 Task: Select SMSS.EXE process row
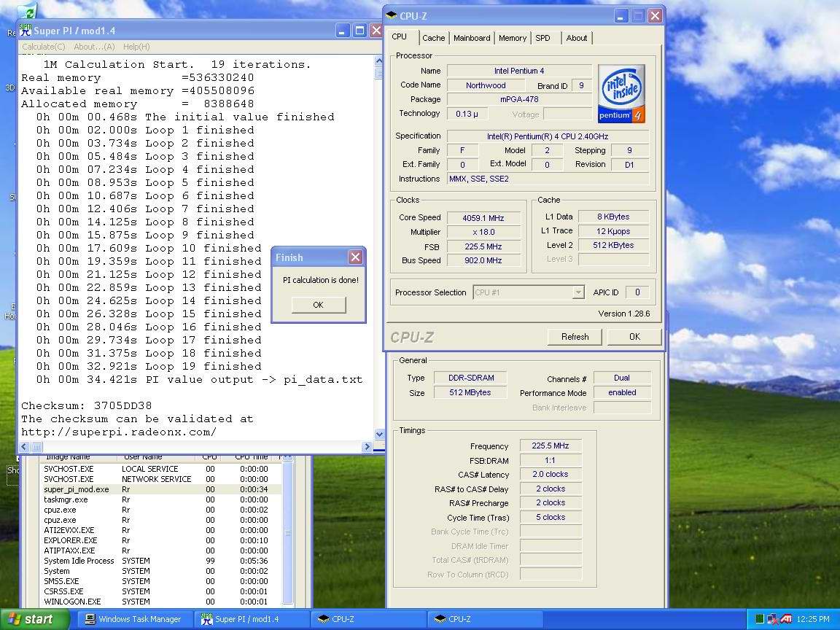(162, 580)
